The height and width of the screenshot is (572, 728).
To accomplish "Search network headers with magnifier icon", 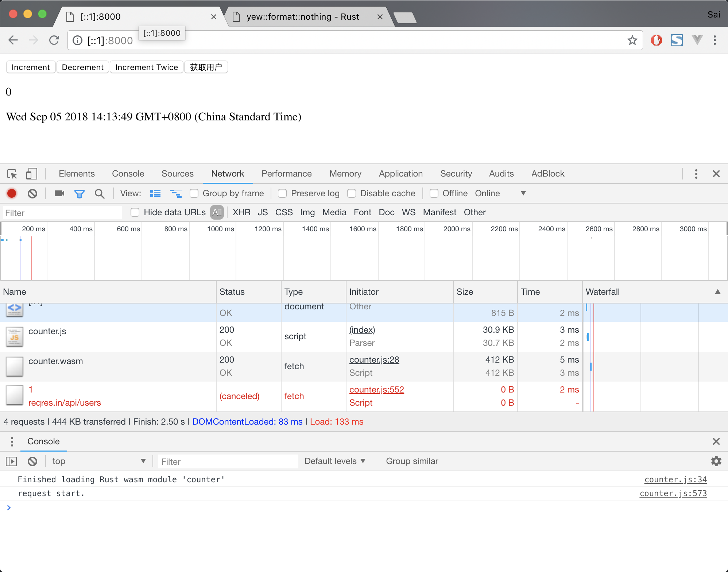I will point(99,193).
